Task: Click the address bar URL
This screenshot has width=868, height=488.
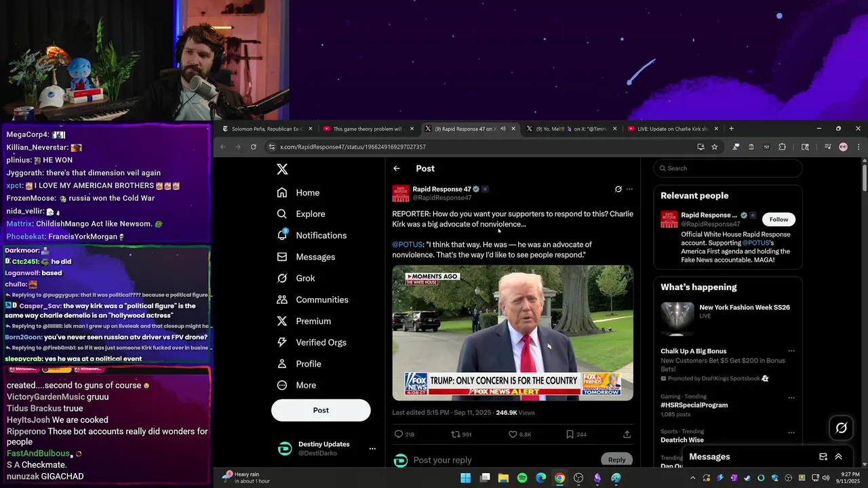Action: click(353, 147)
